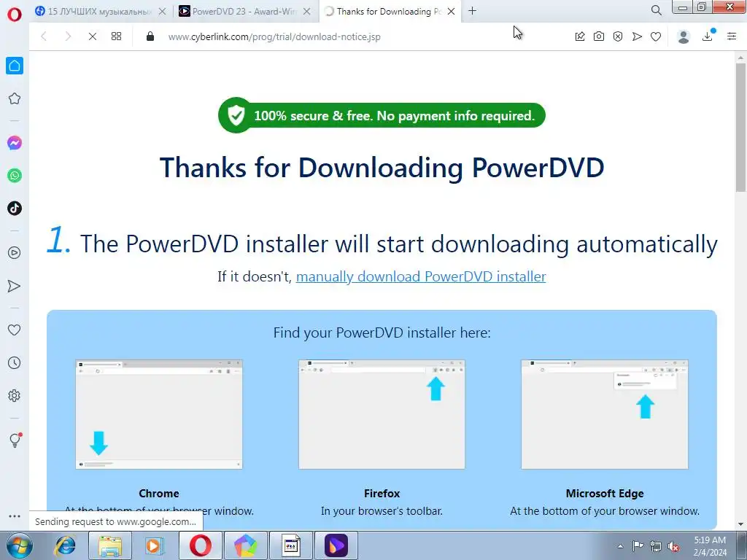This screenshot has width=747, height=560.
Task: Open the ad blocker shield icon
Action: [618, 36]
